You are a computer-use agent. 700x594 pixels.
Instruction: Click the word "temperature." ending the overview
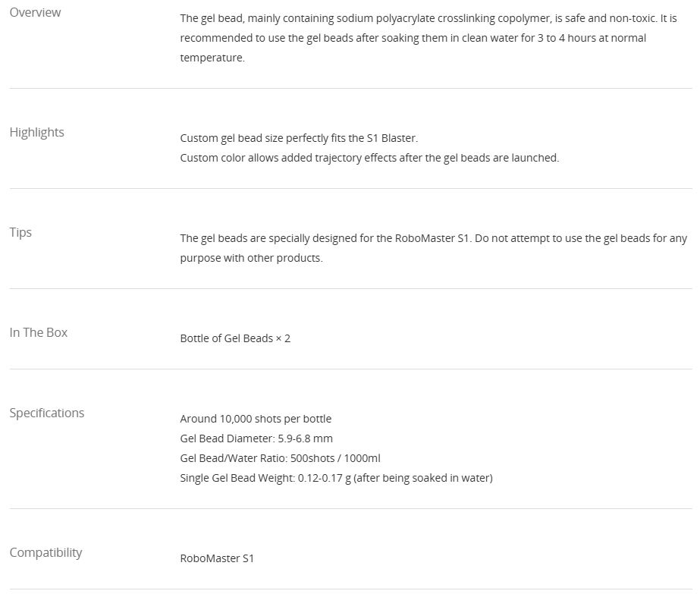(212, 58)
